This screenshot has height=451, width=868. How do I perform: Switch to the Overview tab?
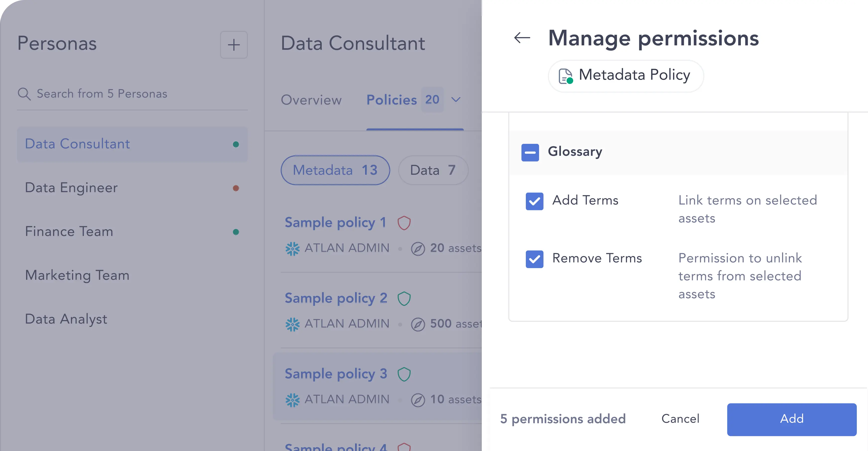(311, 100)
